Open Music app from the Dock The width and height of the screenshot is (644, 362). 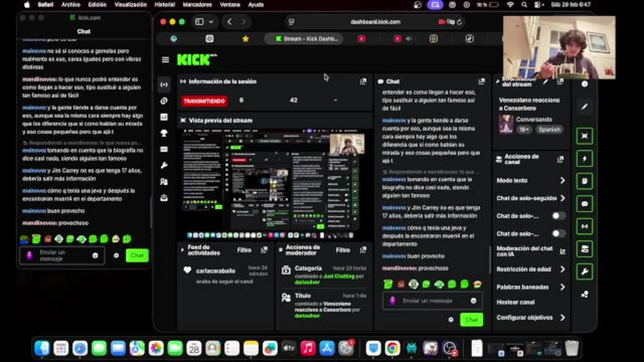tap(308, 348)
